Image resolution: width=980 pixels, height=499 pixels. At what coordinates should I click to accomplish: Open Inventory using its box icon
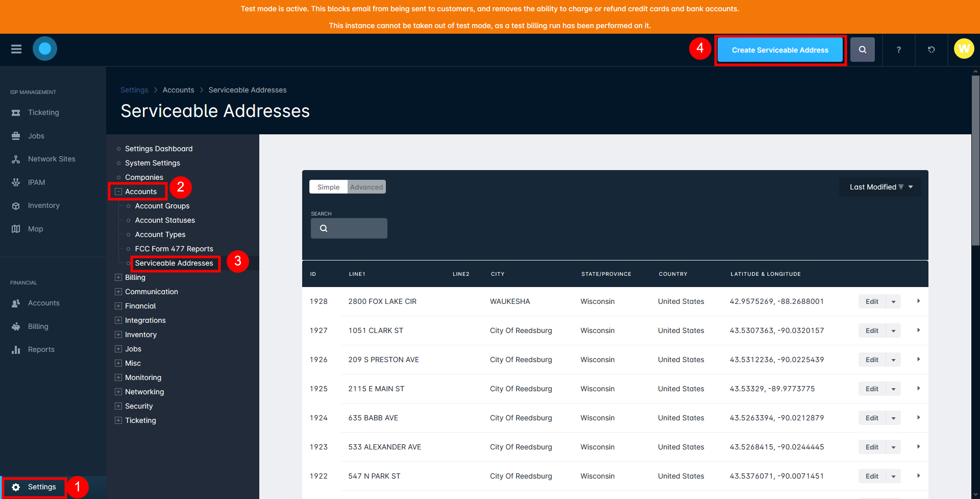[x=16, y=205]
